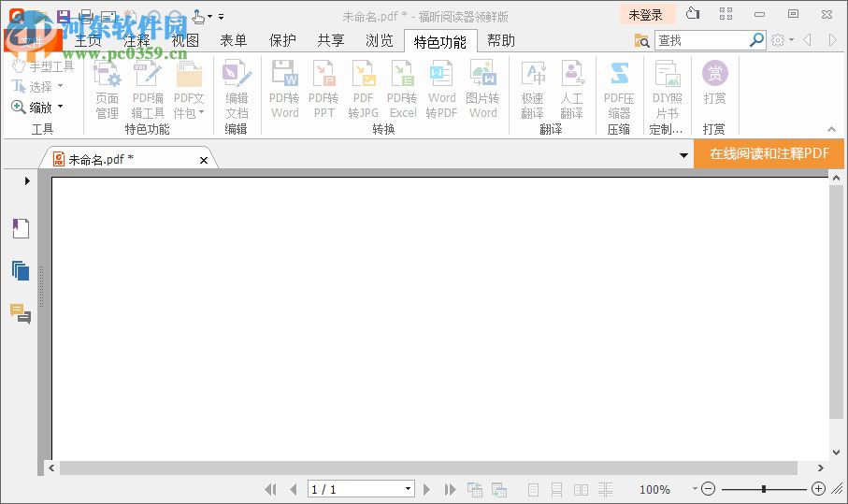Switch to the 表单 tab
Viewport: 848px width, 504px height.
point(234,40)
